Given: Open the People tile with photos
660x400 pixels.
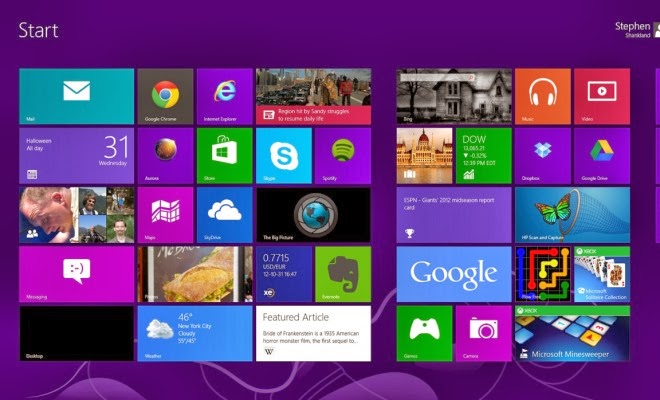Looking at the screenshot, I should click(77, 215).
